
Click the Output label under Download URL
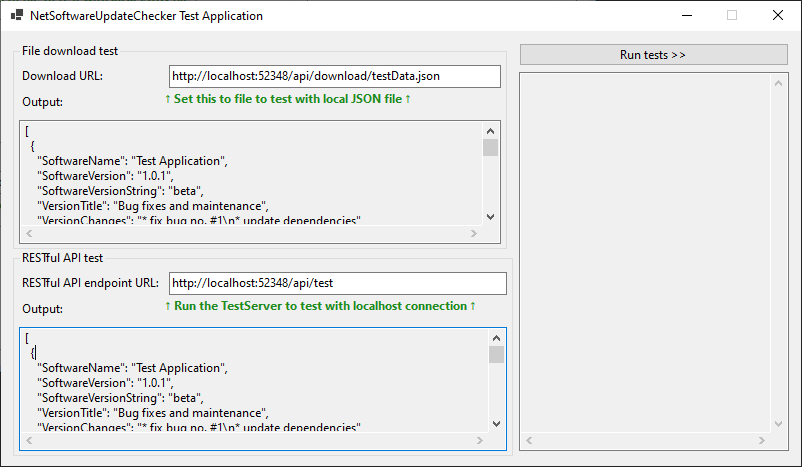[x=42, y=102]
